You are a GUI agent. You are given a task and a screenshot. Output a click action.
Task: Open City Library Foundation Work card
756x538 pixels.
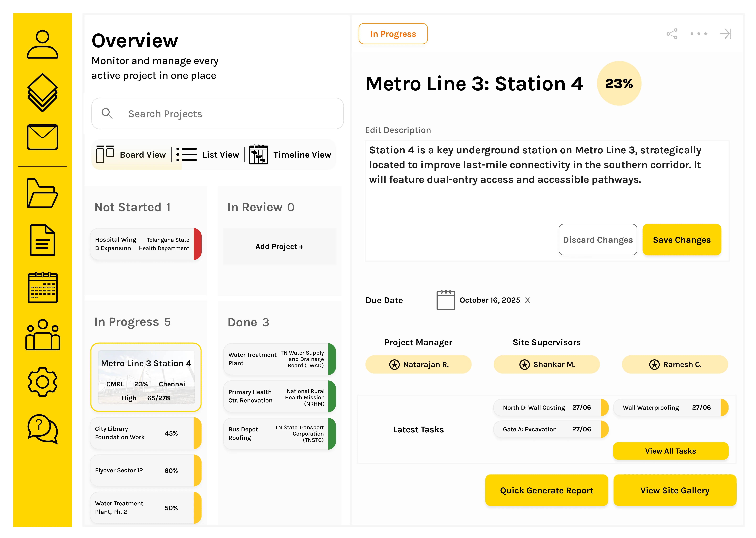[x=146, y=433]
